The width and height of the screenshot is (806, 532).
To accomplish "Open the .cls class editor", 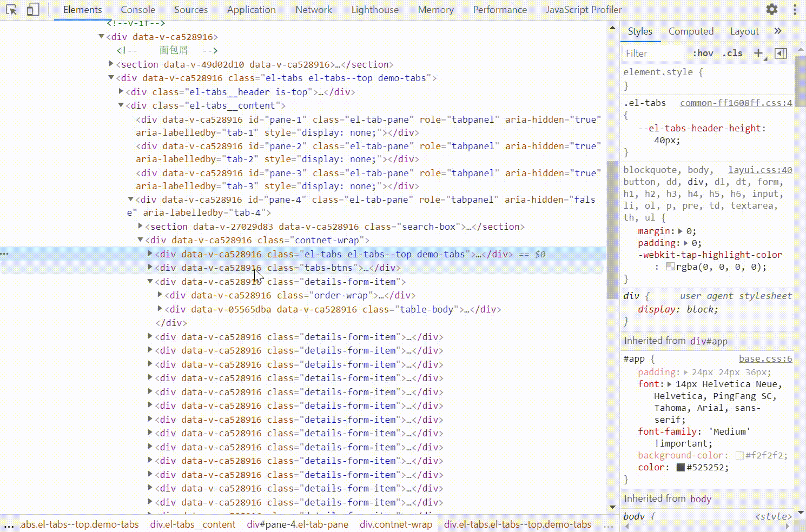I will [732, 53].
